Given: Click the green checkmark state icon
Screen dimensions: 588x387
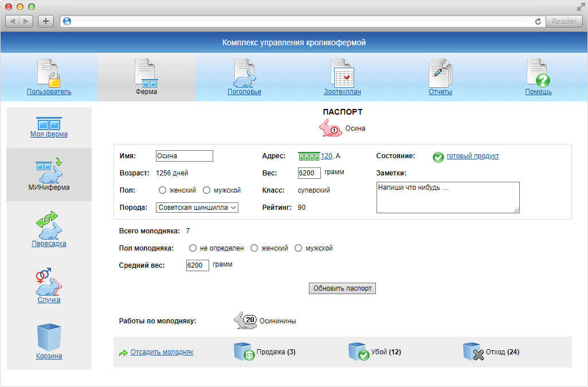Looking at the screenshot, I should [438, 157].
